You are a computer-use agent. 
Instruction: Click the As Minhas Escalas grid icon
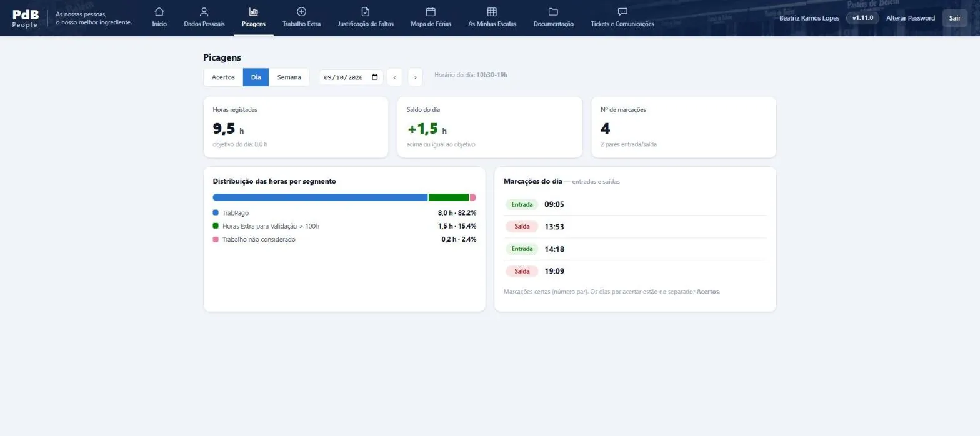click(x=492, y=11)
